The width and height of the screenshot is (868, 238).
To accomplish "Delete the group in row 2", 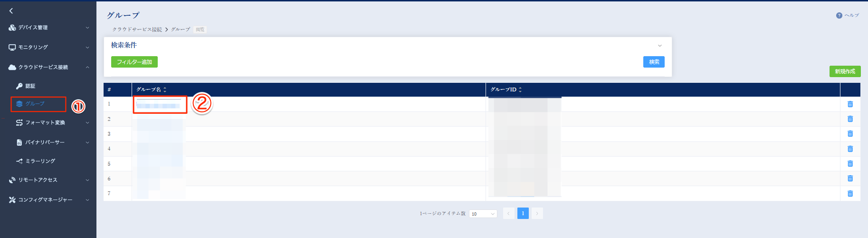I will [x=850, y=119].
